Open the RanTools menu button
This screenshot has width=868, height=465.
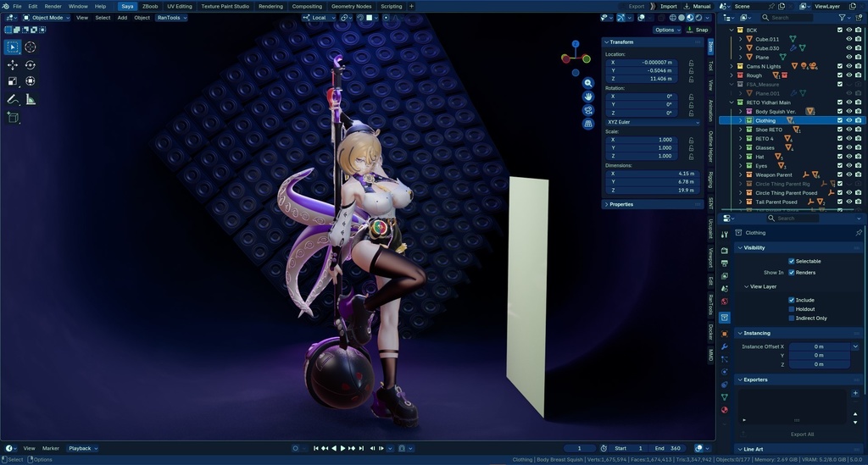click(171, 18)
